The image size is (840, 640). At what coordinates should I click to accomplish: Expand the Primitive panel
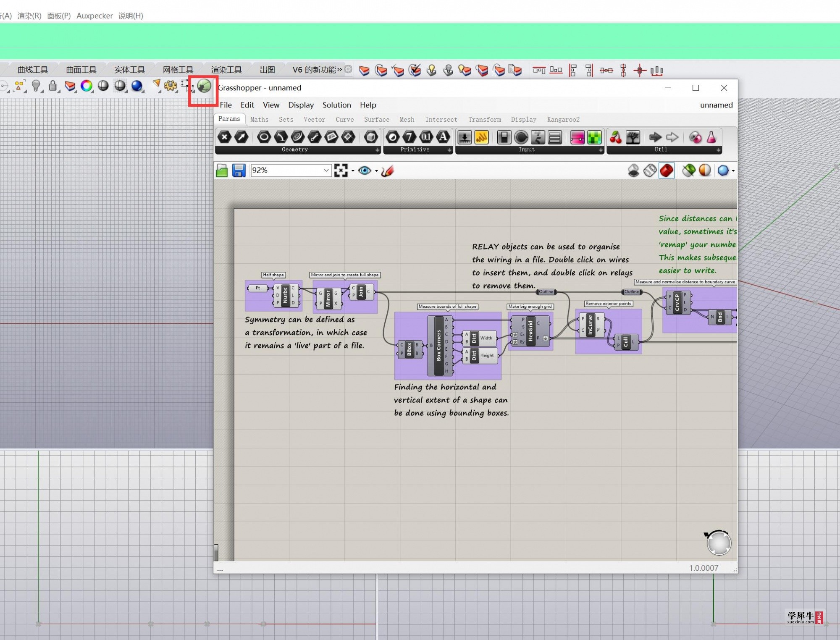click(449, 150)
